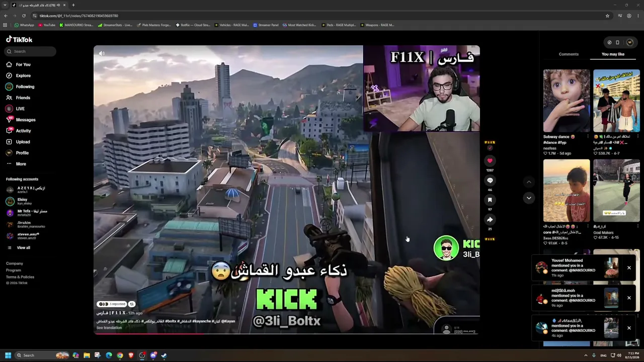This screenshot has height=362, width=644.
Task: Open the Windows Start menu
Action: tap(8, 355)
